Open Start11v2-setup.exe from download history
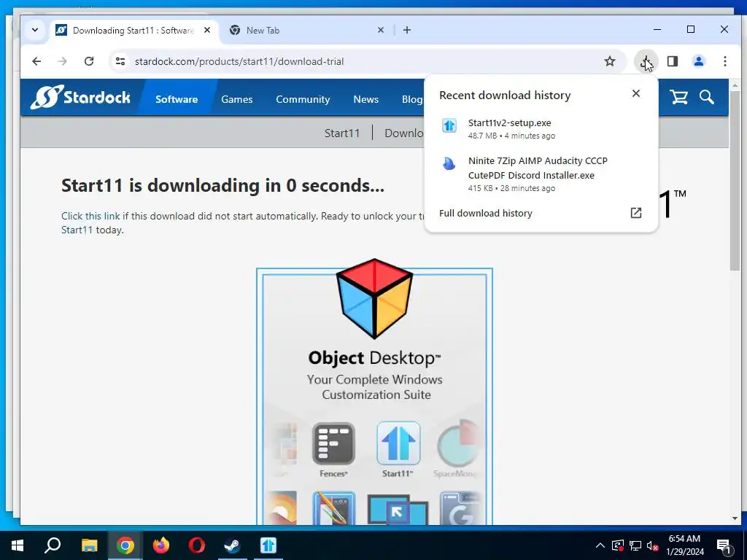 [541, 128]
